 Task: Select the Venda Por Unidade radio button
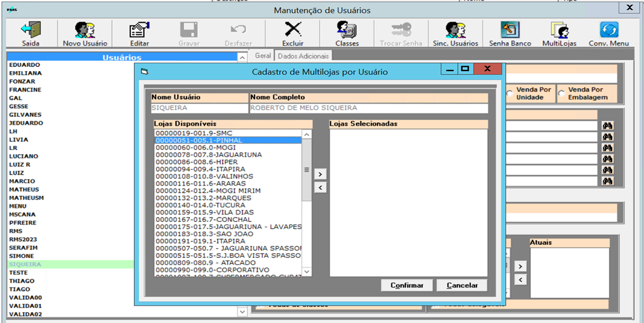click(510, 93)
